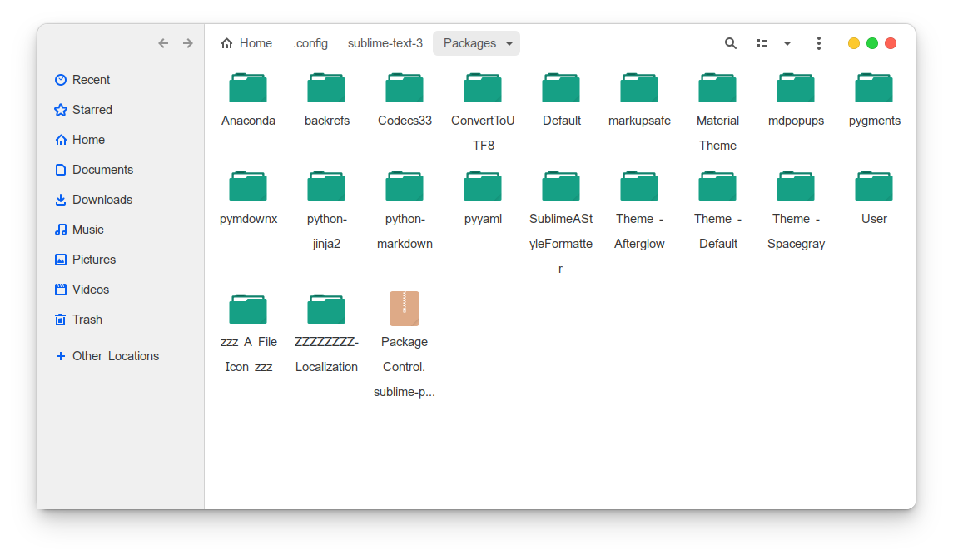
Task: Go to sublime-text-3 in path bar
Action: [385, 43]
